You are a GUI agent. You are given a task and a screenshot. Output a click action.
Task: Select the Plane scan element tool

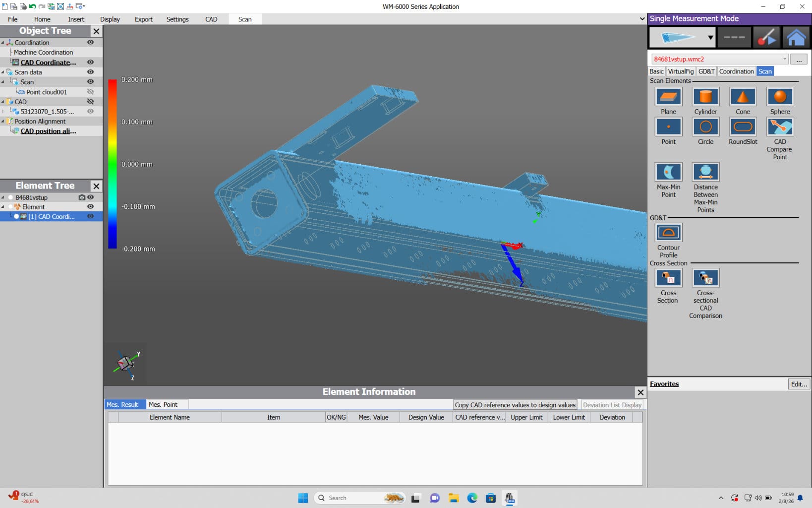(668, 97)
